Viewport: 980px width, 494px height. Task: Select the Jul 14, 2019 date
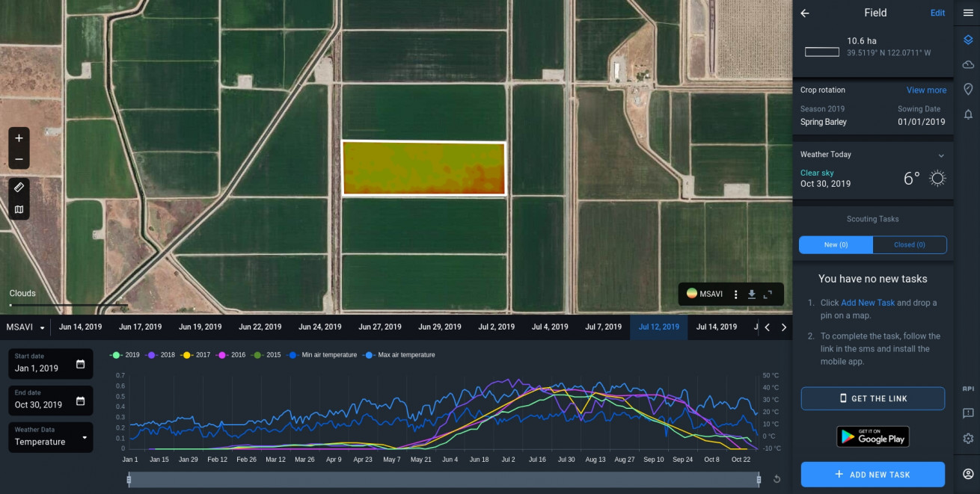717,327
